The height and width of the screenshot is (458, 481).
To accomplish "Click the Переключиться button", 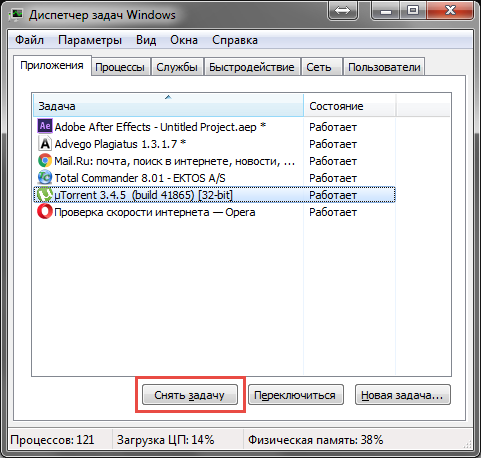I will pyautogui.click(x=295, y=395).
